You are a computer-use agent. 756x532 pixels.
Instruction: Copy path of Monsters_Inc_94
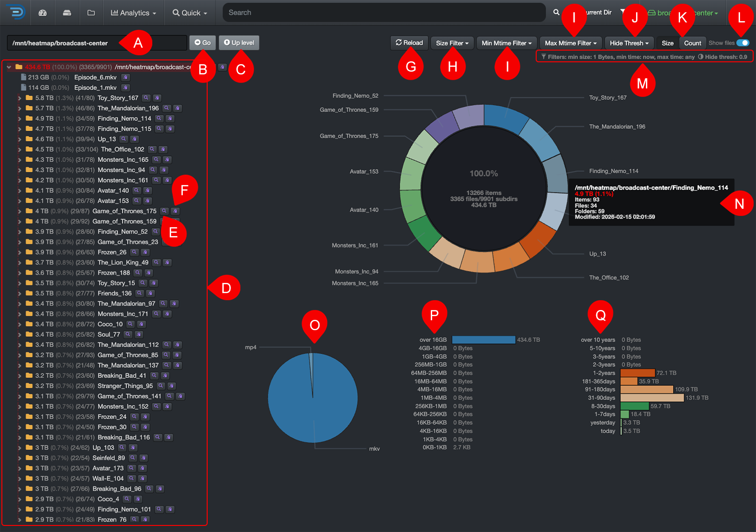pyautogui.click(x=164, y=170)
